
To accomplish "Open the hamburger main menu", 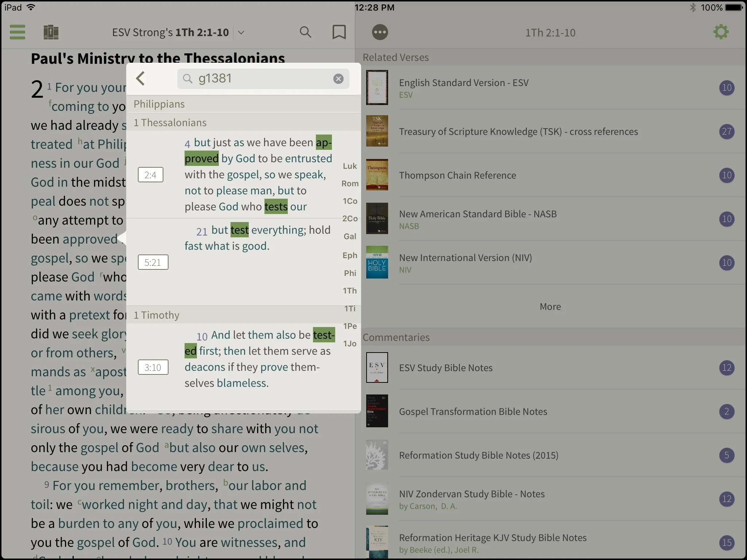I will click(18, 32).
